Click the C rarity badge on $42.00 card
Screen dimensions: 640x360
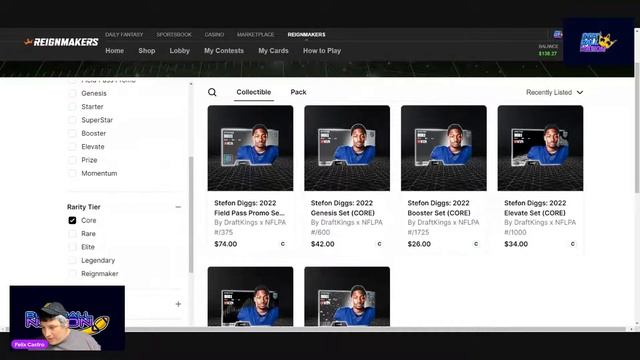(379, 244)
